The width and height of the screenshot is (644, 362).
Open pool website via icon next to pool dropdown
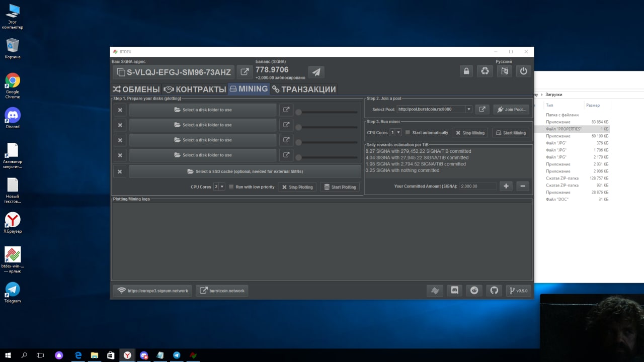(x=482, y=109)
